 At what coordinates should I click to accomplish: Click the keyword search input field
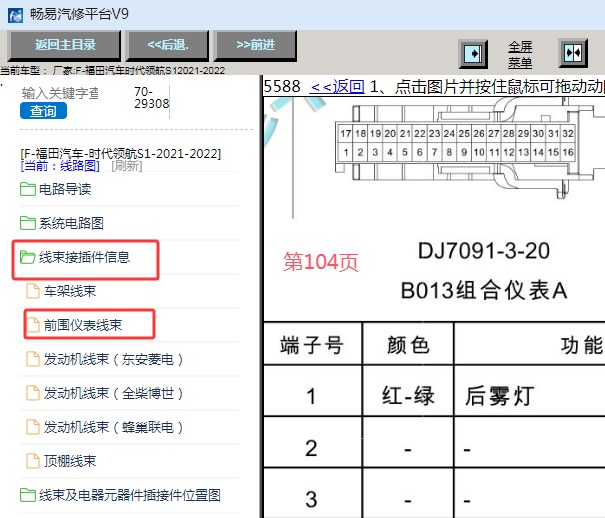click(60, 93)
